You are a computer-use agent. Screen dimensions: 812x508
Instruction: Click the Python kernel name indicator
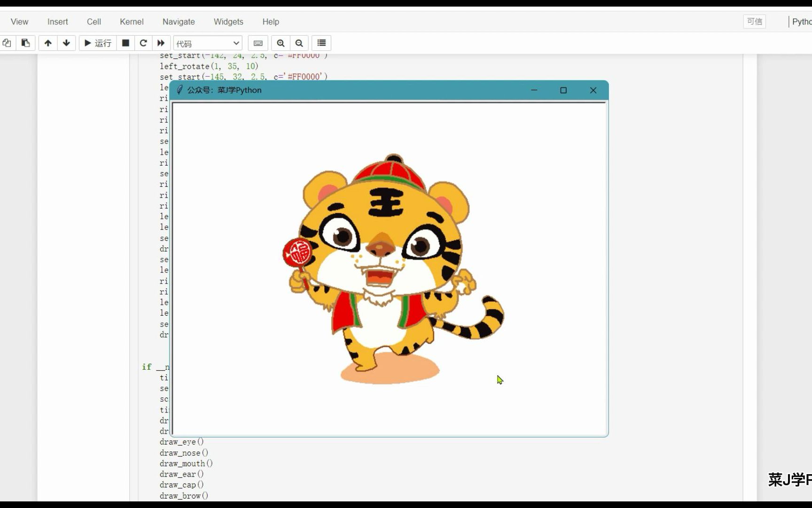point(801,22)
